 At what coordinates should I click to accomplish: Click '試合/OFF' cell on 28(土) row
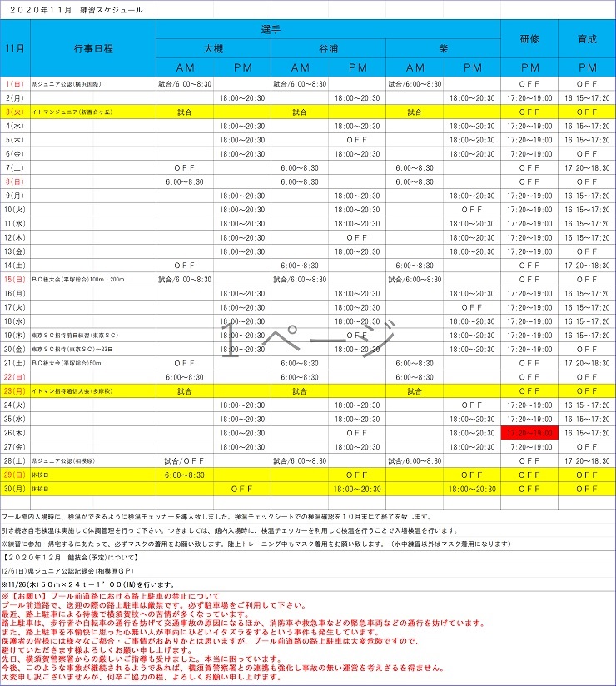coord(184,460)
